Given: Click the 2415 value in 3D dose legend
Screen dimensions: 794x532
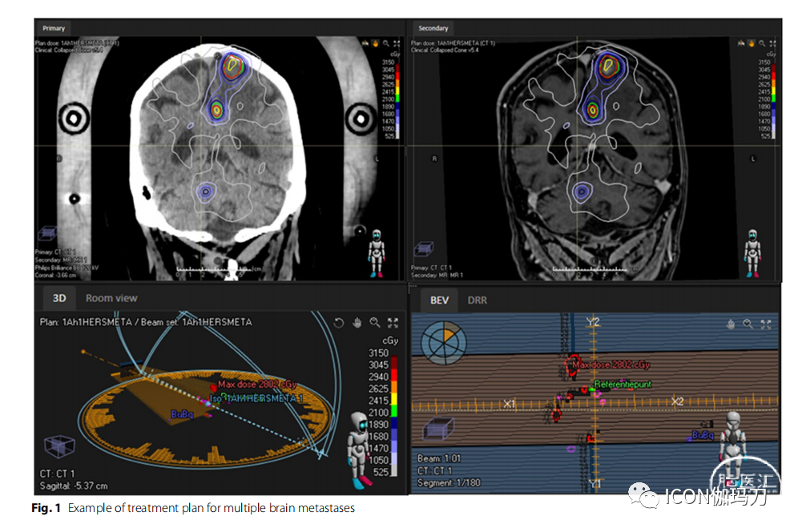Looking at the screenshot, I should (x=378, y=401).
